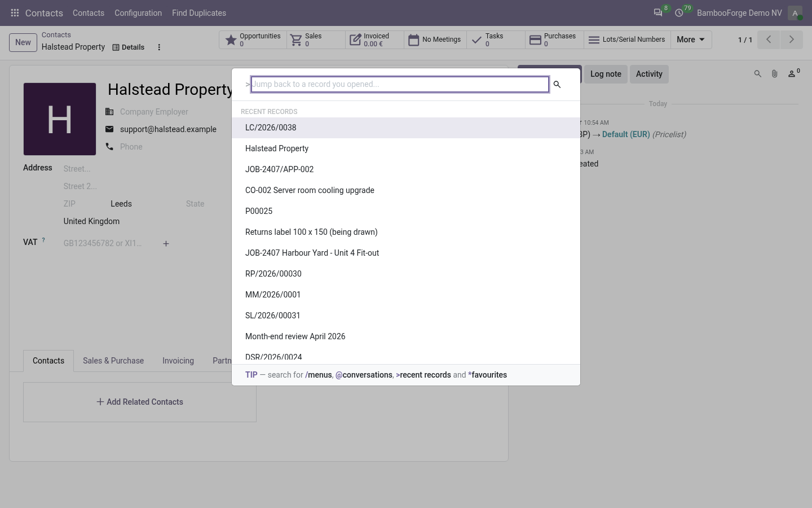Viewport: 812px width, 508px height.
Task: Click the user avatar icon
Action: 795,13
